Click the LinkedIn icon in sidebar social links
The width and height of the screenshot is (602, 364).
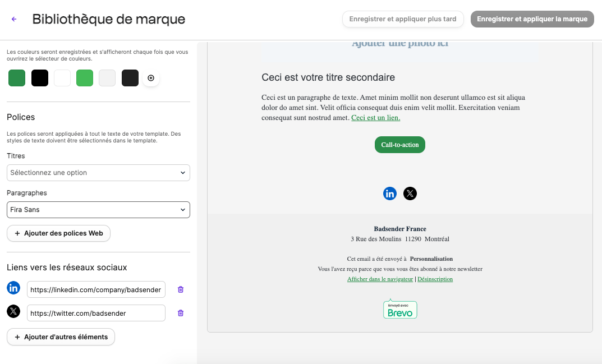point(13,288)
